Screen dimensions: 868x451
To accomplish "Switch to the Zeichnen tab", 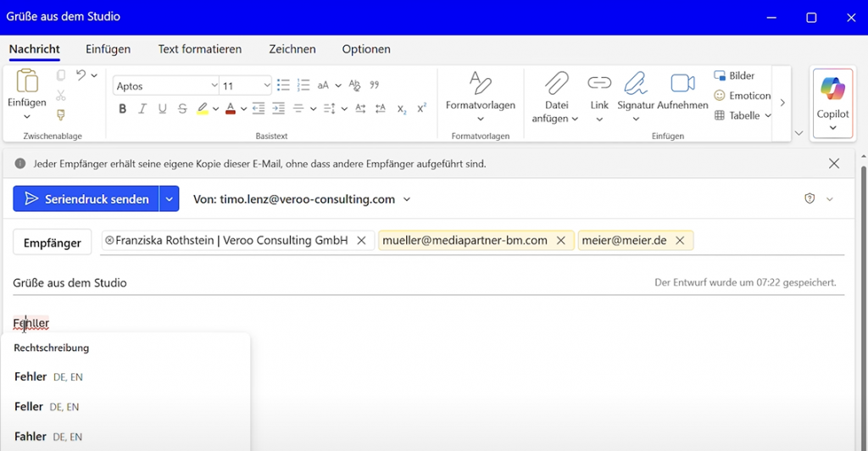I will pyautogui.click(x=292, y=49).
